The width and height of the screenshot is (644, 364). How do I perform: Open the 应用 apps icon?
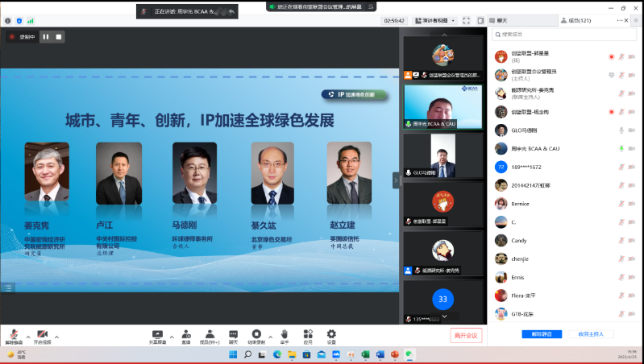tap(307, 333)
